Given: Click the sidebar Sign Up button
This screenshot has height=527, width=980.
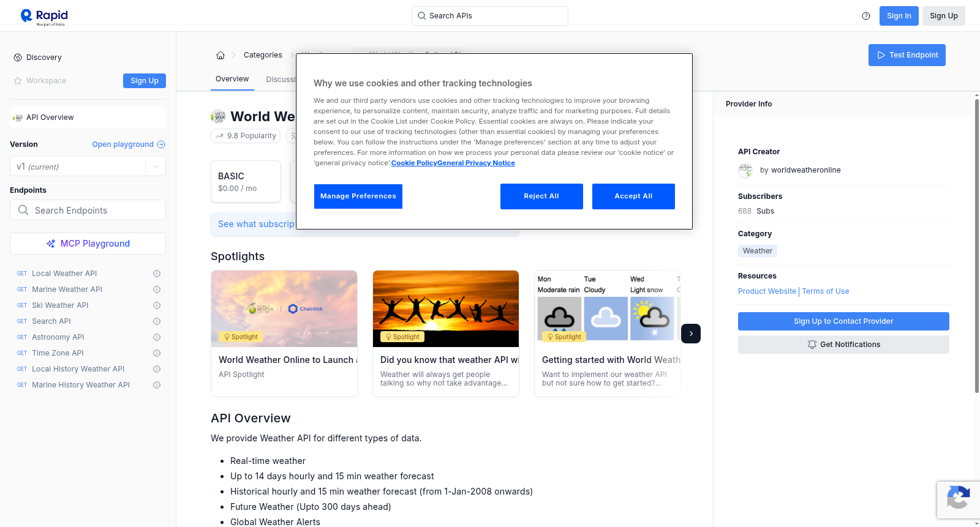Looking at the screenshot, I should 145,81.
